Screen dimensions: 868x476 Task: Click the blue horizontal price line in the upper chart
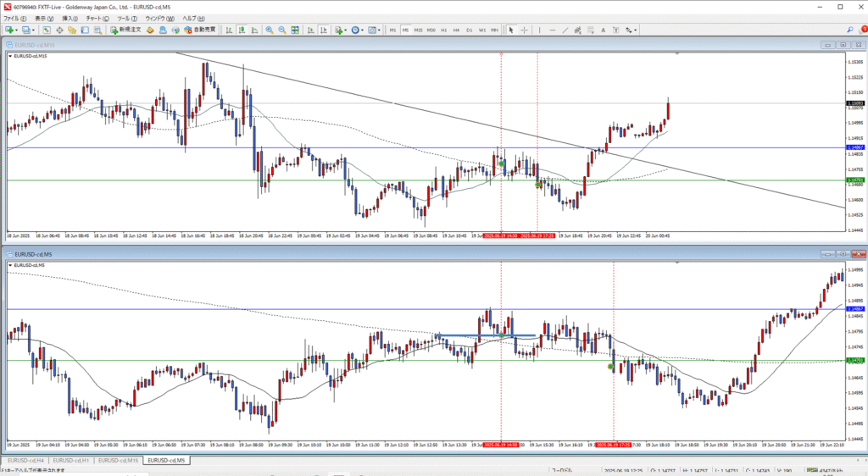click(254, 148)
